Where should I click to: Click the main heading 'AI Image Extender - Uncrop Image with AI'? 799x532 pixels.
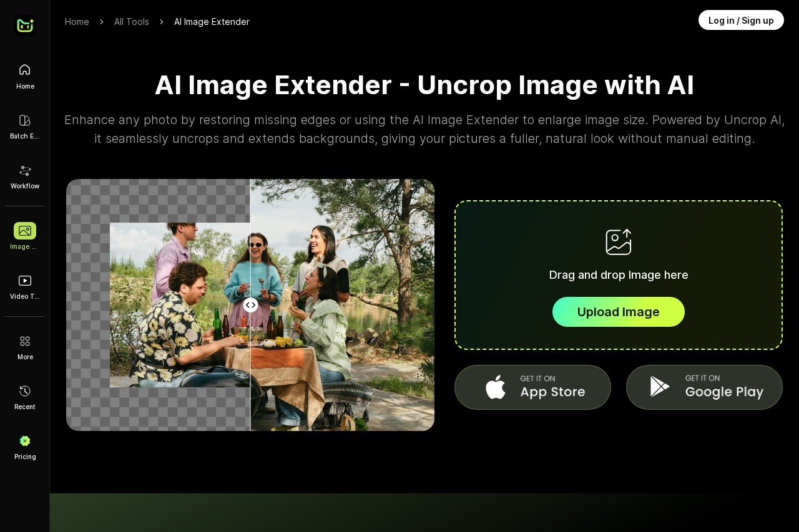pyautogui.click(x=424, y=85)
